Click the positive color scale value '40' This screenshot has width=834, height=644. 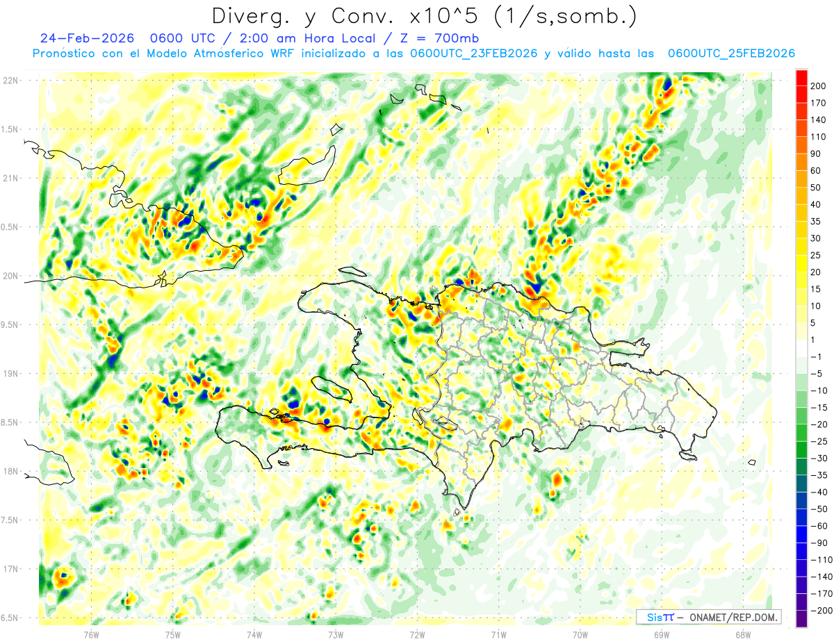click(816, 204)
